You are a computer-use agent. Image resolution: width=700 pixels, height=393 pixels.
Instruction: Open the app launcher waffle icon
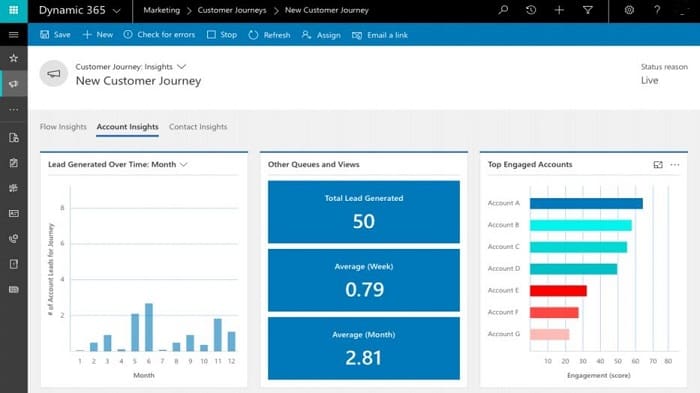pos(13,10)
